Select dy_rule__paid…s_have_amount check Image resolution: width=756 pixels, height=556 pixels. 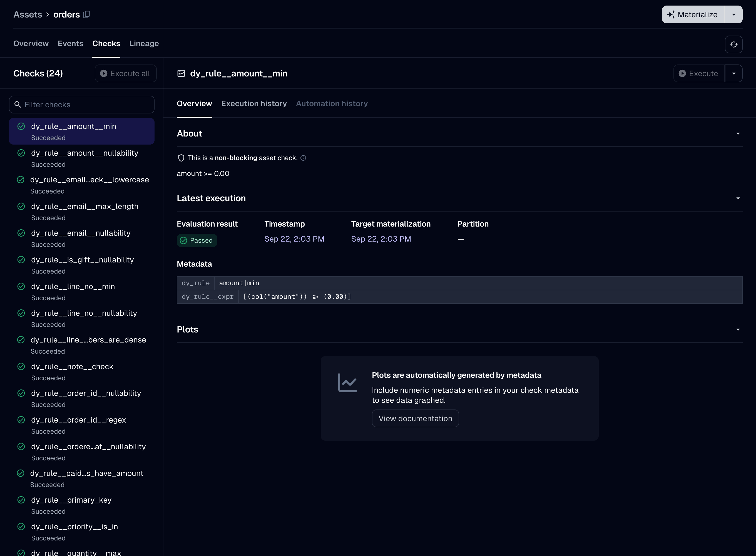82,479
